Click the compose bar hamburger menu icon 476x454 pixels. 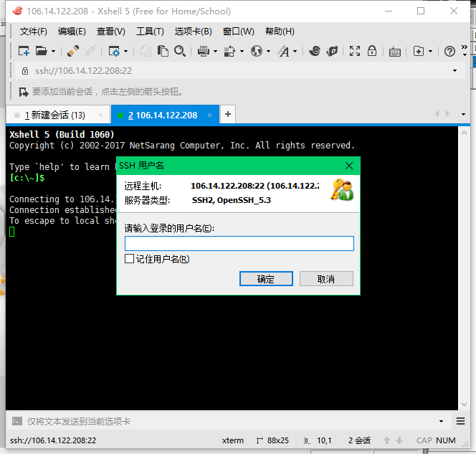[460, 421]
